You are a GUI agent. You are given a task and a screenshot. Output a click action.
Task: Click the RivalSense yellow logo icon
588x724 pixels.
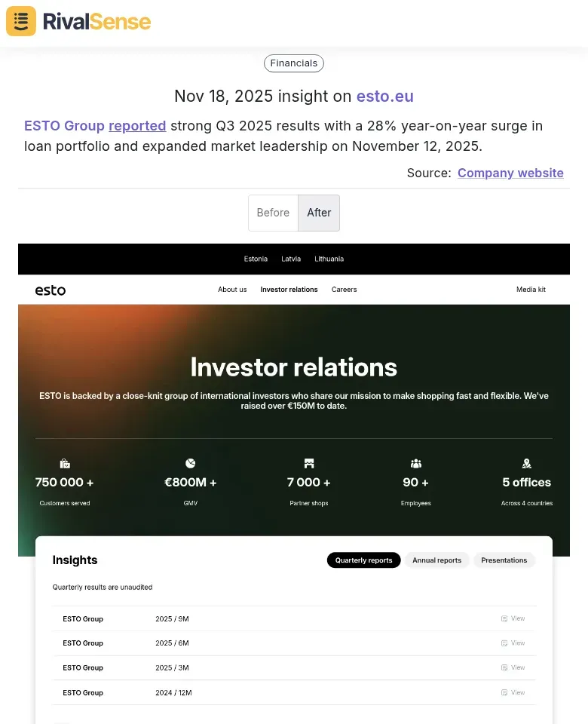coord(20,21)
